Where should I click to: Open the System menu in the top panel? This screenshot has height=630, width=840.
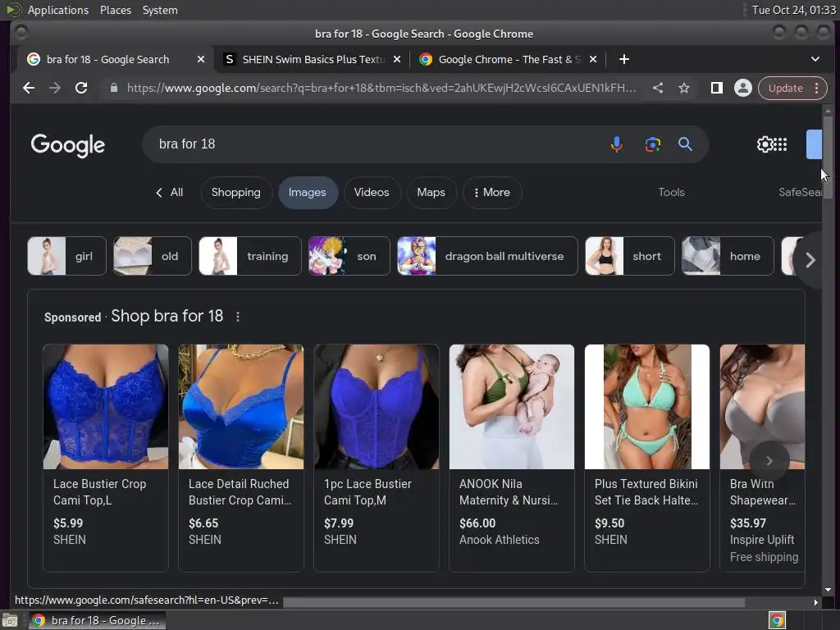pos(160,10)
